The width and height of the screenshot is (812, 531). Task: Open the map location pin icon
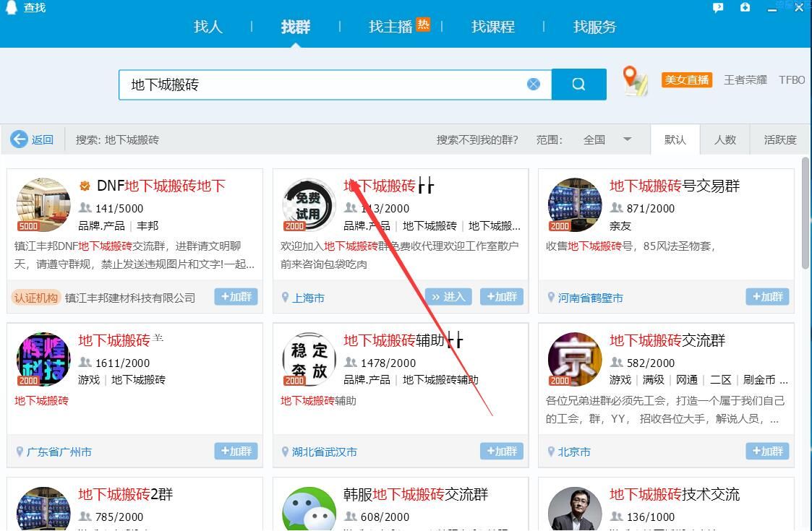[x=635, y=81]
